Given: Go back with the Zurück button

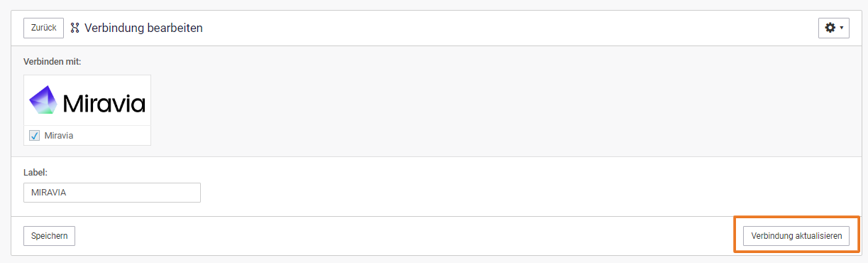Looking at the screenshot, I should [x=44, y=28].
